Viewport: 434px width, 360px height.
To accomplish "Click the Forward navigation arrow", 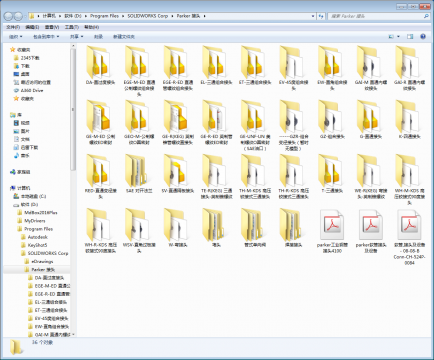I will tap(18, 16).
